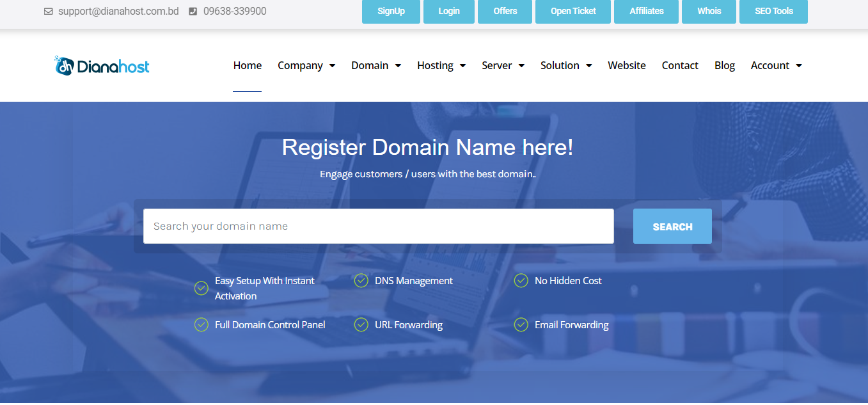Click the SEARCH button
Viewport: 868px width, 405px height.
(x=672, y=226)
